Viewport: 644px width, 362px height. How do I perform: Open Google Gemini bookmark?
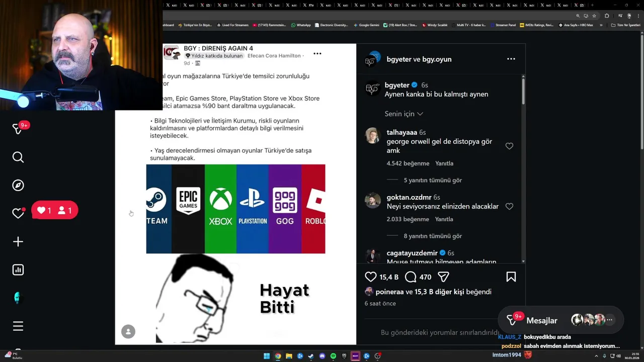[366, 25]
